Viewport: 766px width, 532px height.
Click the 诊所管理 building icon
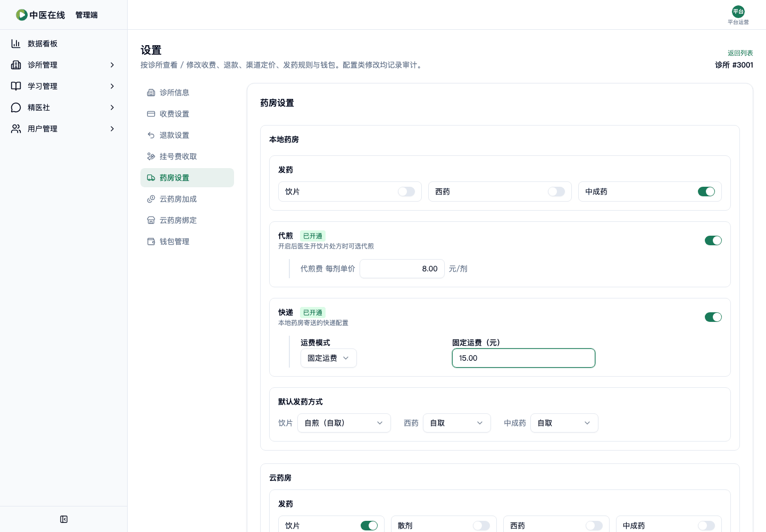pyautogui.click(x=16, y=65)
